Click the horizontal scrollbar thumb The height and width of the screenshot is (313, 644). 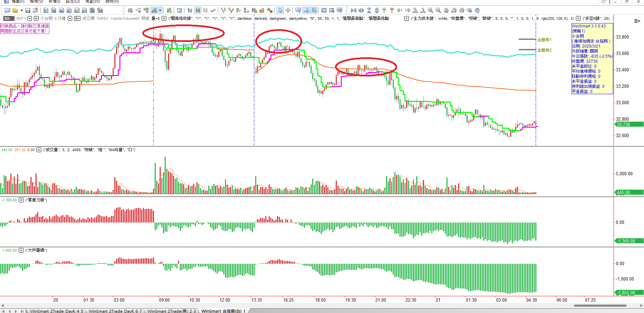click(600, 306)
